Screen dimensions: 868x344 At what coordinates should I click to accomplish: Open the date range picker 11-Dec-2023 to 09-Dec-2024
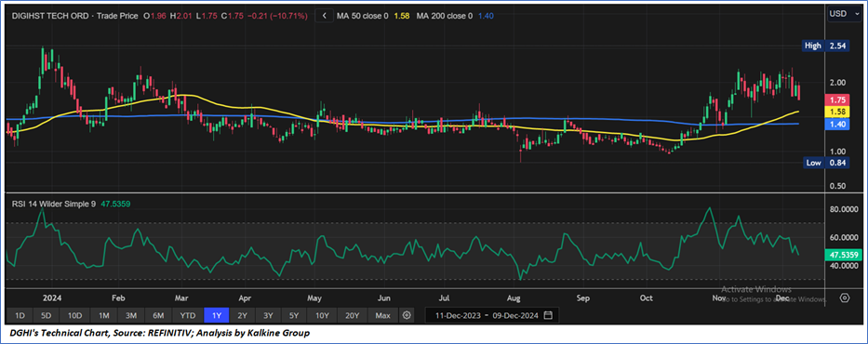tap(492, 316)
